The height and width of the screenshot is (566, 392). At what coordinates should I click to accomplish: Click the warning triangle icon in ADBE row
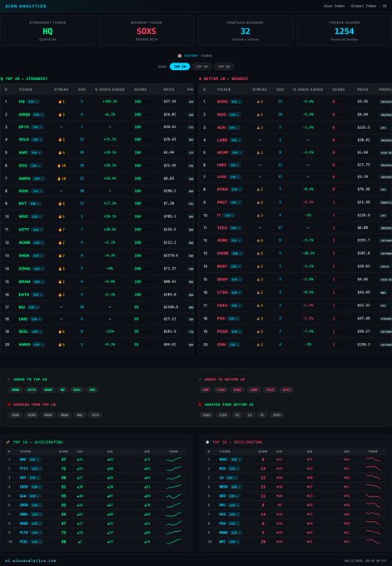point(258,241)
